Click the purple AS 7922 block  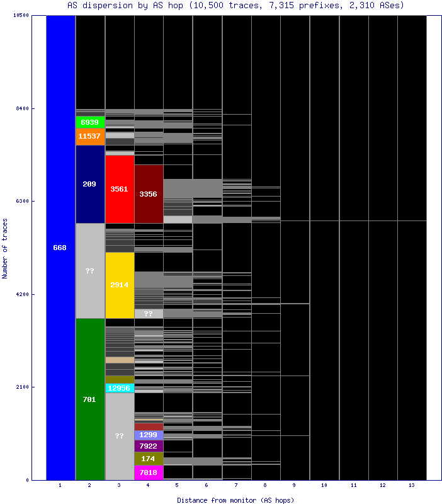(149, 446)
